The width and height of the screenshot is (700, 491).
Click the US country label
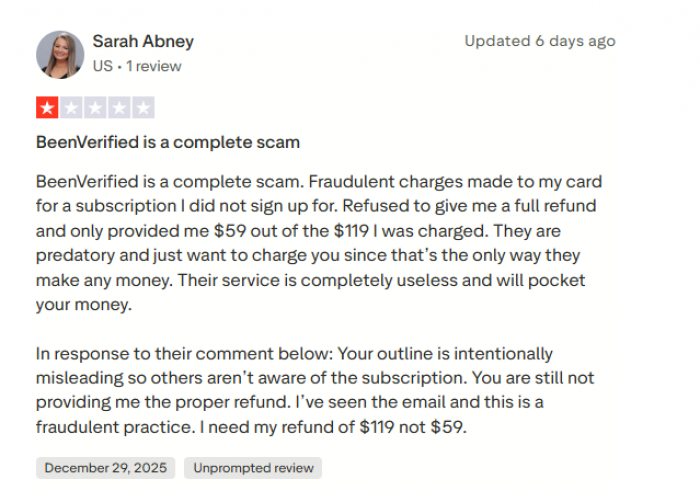click(101, 66)
